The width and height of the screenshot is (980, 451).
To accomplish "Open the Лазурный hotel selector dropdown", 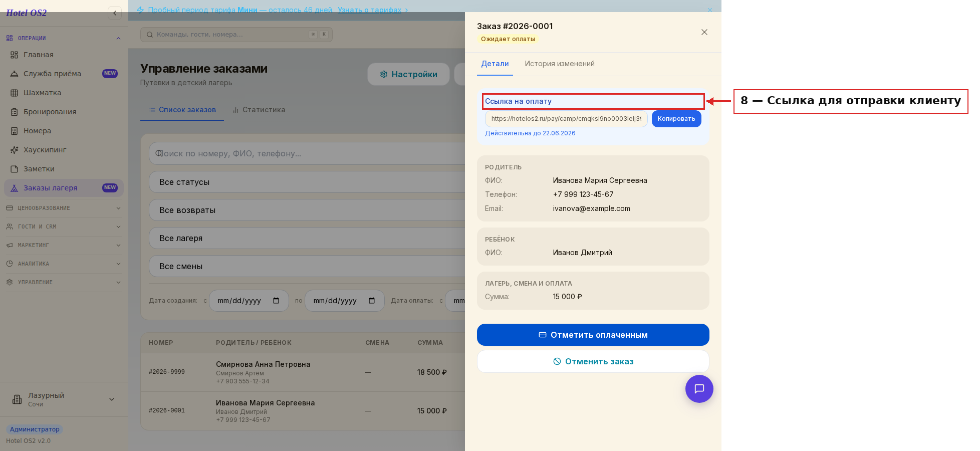I will tap(64, 399).
